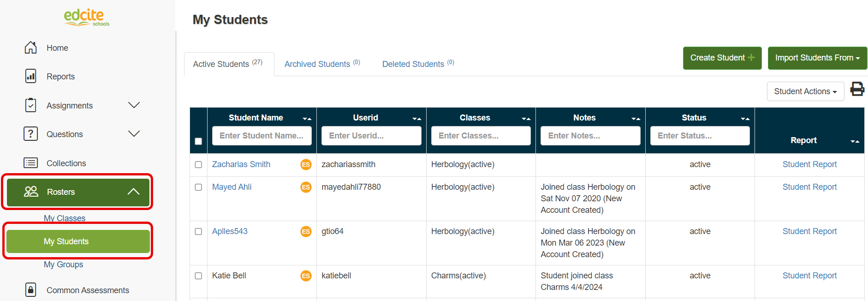Screen dimensions: 868x301
Task: Open the Student Actions dropdown
Action: (805, 91)
